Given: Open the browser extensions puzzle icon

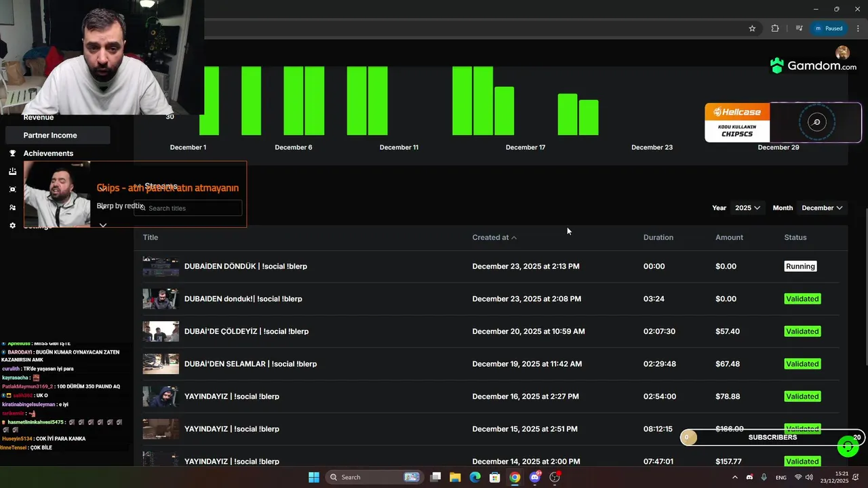Looking at the screenshot, I should click(775, 28).
